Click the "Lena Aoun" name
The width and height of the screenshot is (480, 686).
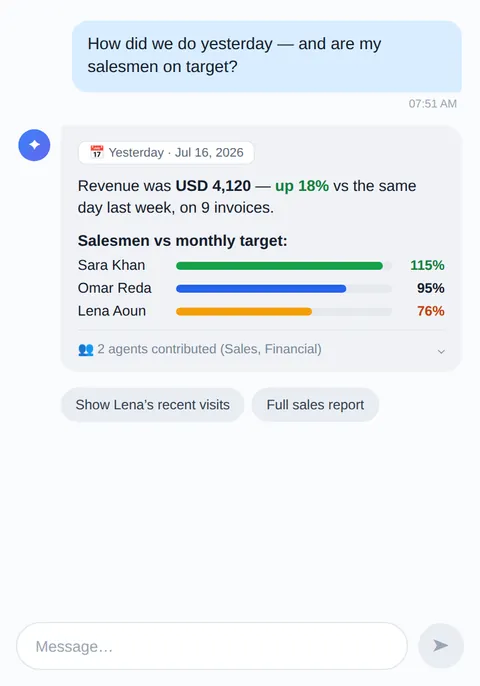pyautogui.click(x=112, y=311)
